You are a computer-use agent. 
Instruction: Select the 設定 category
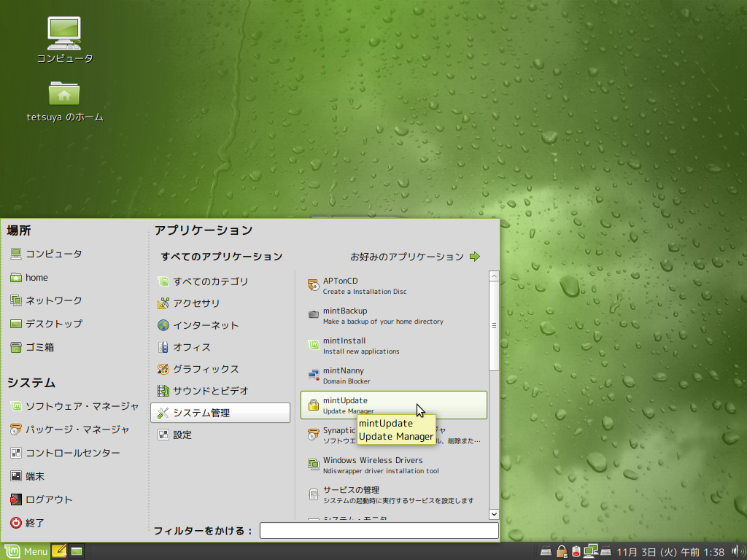click(x=220, y=435)
